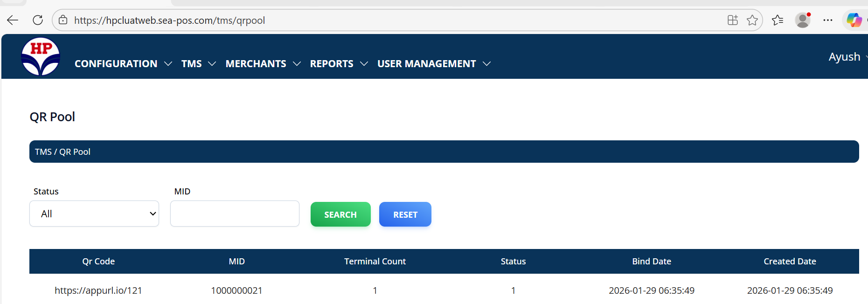Go back using browser back arrow
The height and width of the screenshot is (304, 868).
[x=13, y=20]
